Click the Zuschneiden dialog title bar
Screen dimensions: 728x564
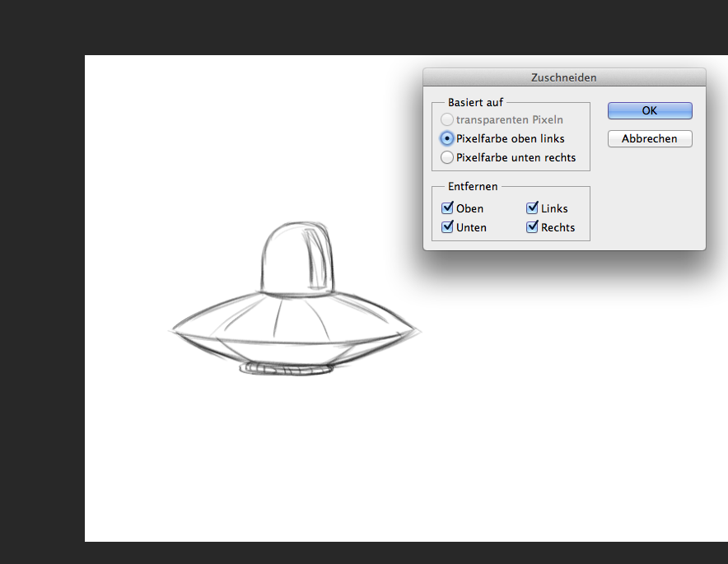pos(564,77)
